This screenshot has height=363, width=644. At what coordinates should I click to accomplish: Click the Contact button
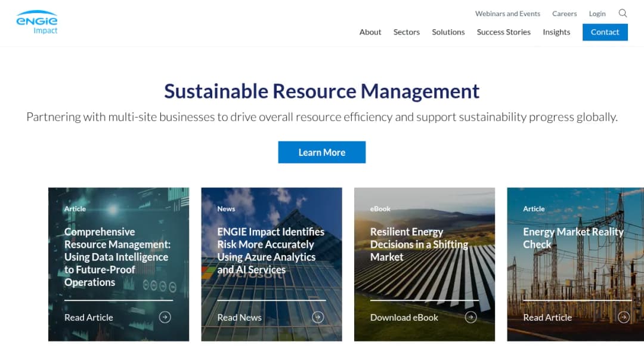(605, 32)
